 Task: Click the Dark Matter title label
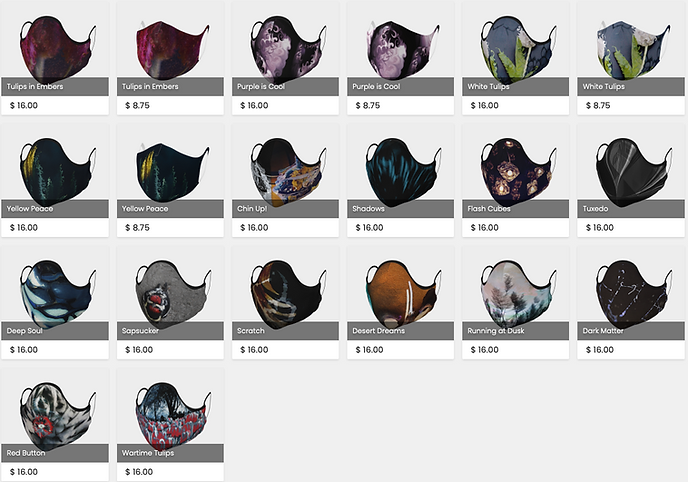coord(603,331)
